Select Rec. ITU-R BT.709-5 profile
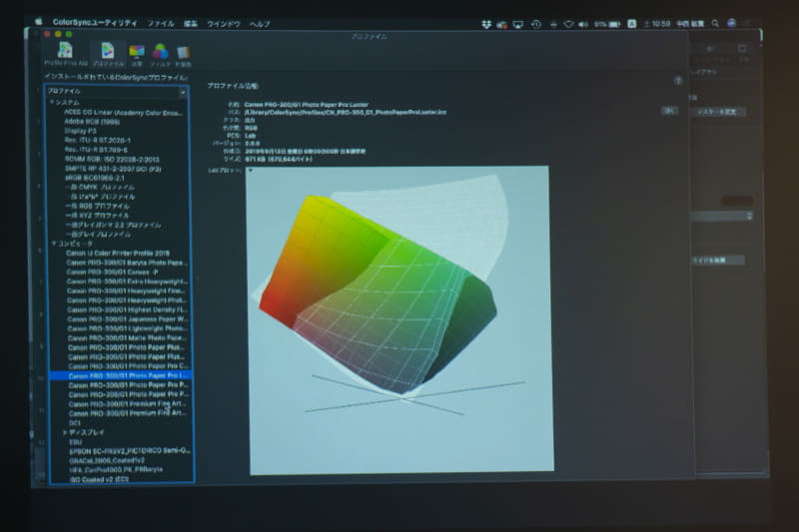Image resolution: width=799 pixels, height=532 pixels. tap(96, 150)
